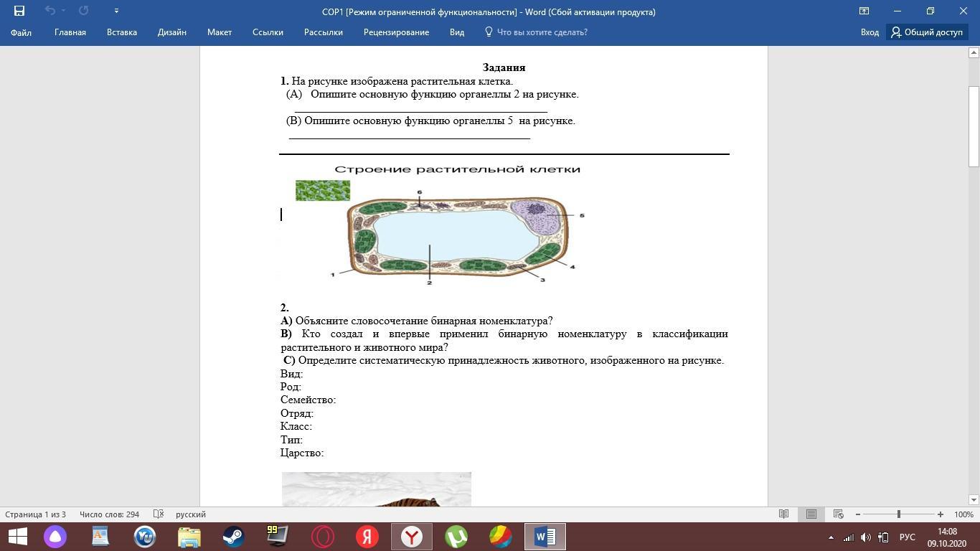Click the Общий доступ share button
980x551 pixels.
click(927, 32)
